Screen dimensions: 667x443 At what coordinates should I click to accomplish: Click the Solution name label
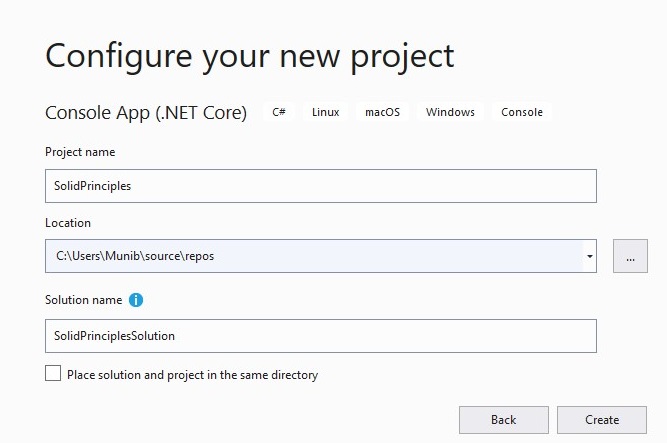[83, 300]
